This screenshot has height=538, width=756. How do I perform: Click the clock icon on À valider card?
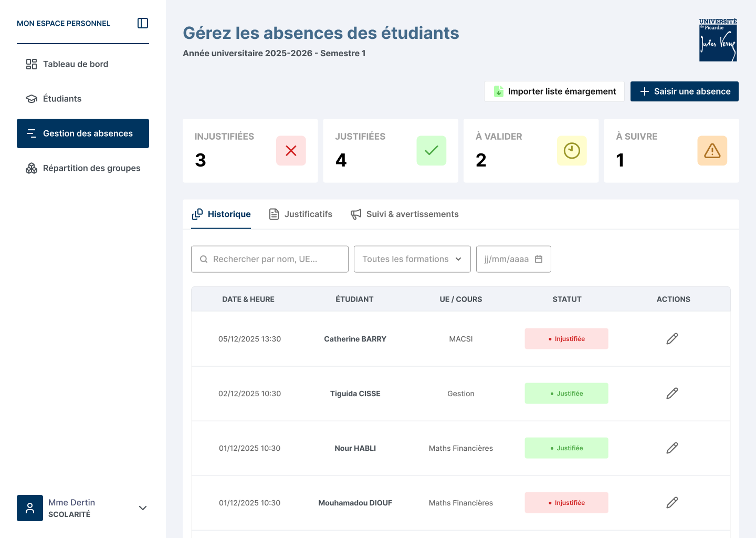tap(572, 151)
